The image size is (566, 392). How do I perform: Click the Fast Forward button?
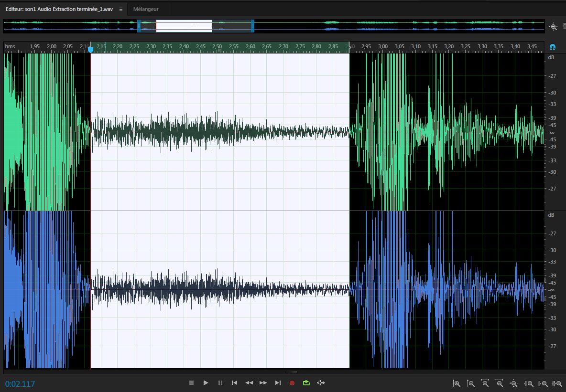tap(263, 383)
